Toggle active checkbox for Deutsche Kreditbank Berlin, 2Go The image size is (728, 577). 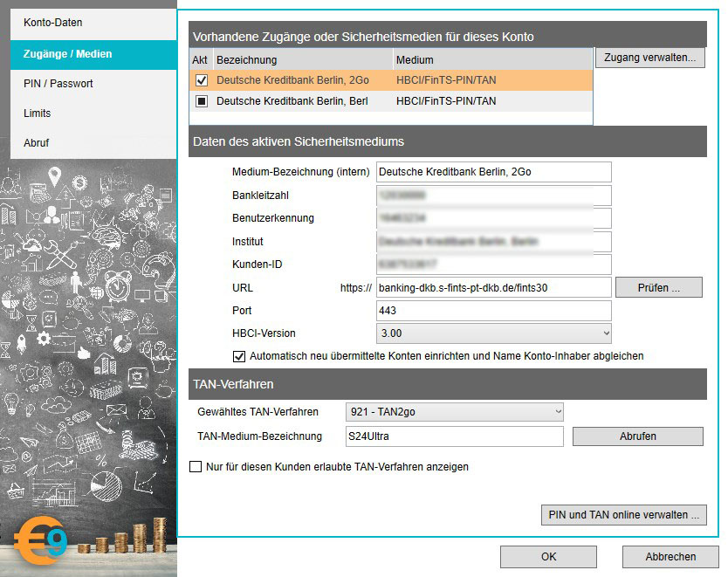pyautogui.click(x=201, y=80)
